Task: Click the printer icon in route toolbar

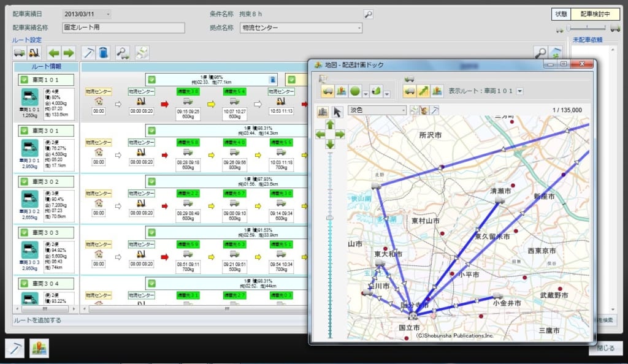Action: pyautogui.click(x=142, y=53)
